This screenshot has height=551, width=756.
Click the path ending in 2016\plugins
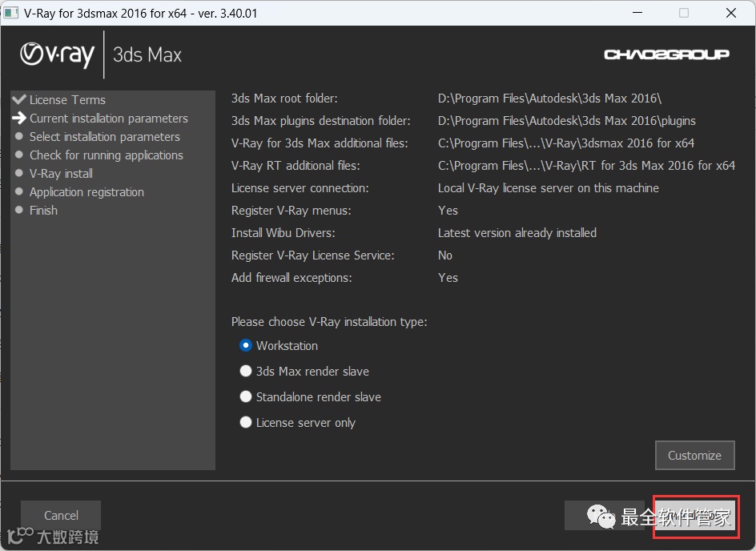tap(567, 120)
